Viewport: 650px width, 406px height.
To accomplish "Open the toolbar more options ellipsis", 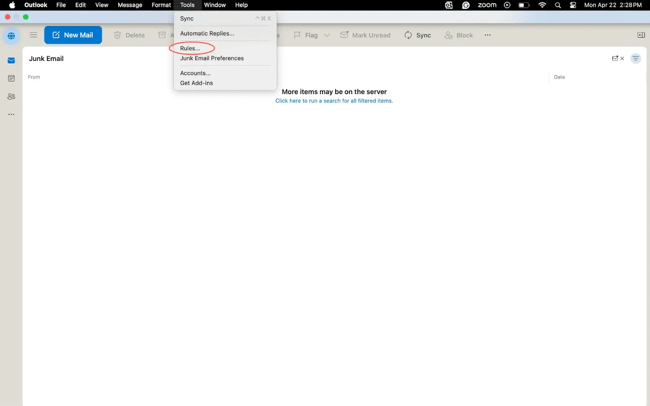I will click(488, 35).
